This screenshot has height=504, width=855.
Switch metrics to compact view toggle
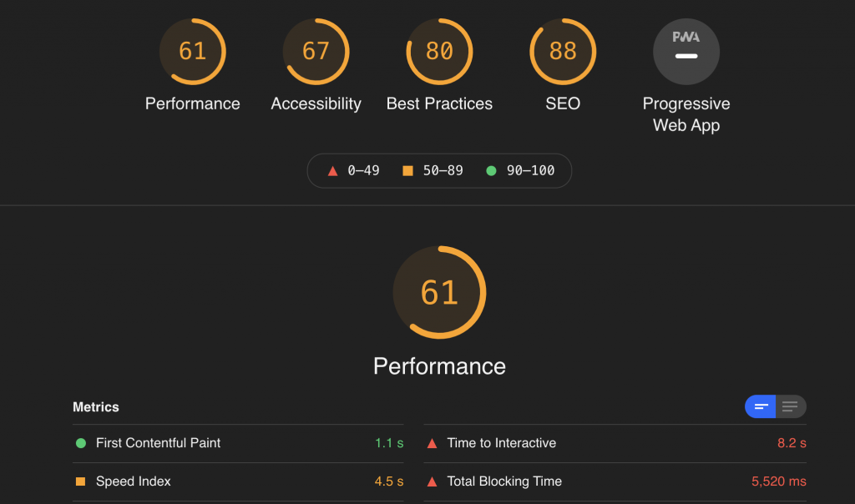tap(761, 406)
